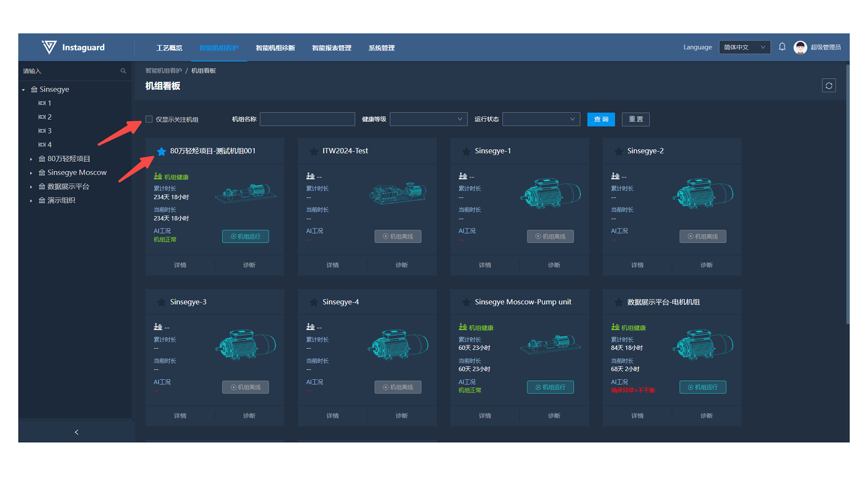
Task: Open 详情 for Sinsegye Moscow-Pump unit
Action: click(x=485, y=416)
